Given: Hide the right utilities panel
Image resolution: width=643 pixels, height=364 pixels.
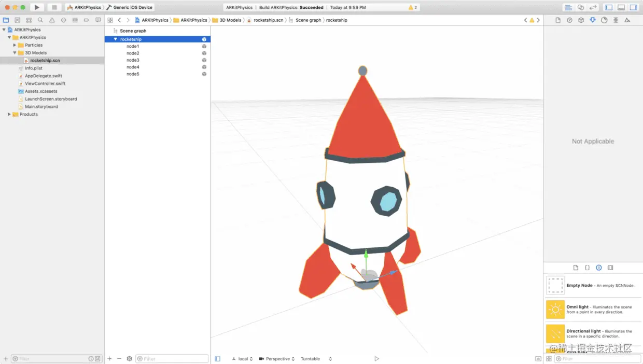Looking at the screenshot, I should pyautogui.click(x=634, y=7).
